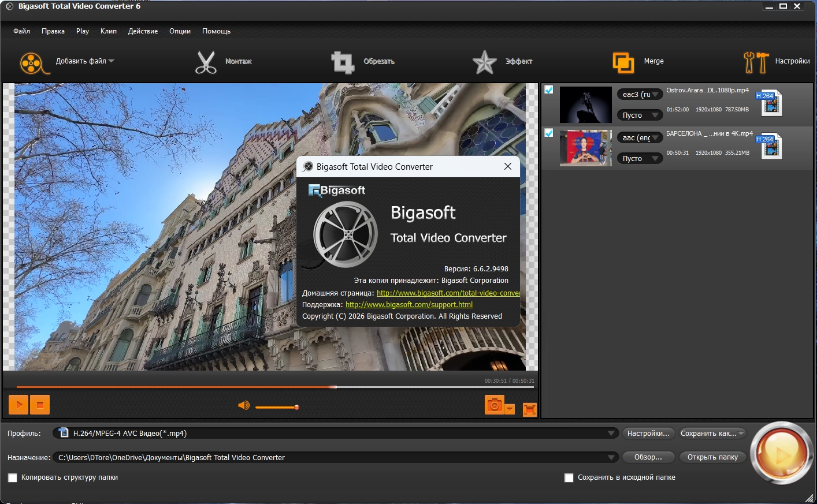Click the Открыть папку button
The height and width of the screenshot is (504, 817).
pyautogui.click(x=713, y=457)
